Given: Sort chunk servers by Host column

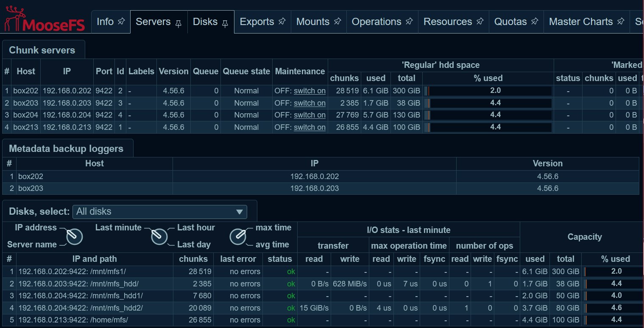Looking at the screenshot, I should pos(26,71).
